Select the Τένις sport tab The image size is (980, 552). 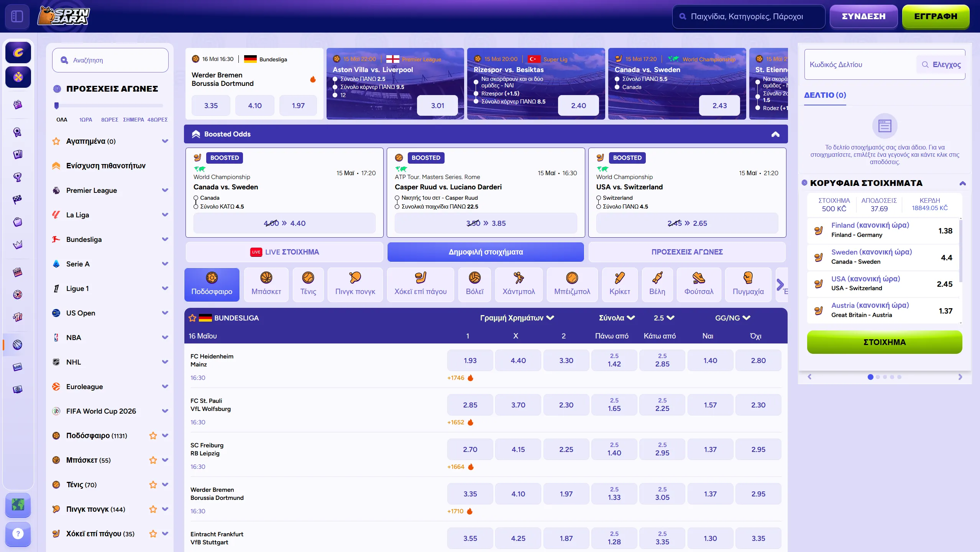click(x=308, y=284)
